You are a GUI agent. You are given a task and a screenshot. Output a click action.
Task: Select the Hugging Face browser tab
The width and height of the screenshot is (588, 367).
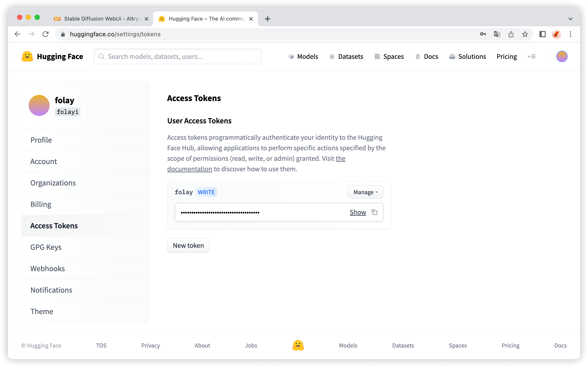pyautogui.click(x=205, y=19)
